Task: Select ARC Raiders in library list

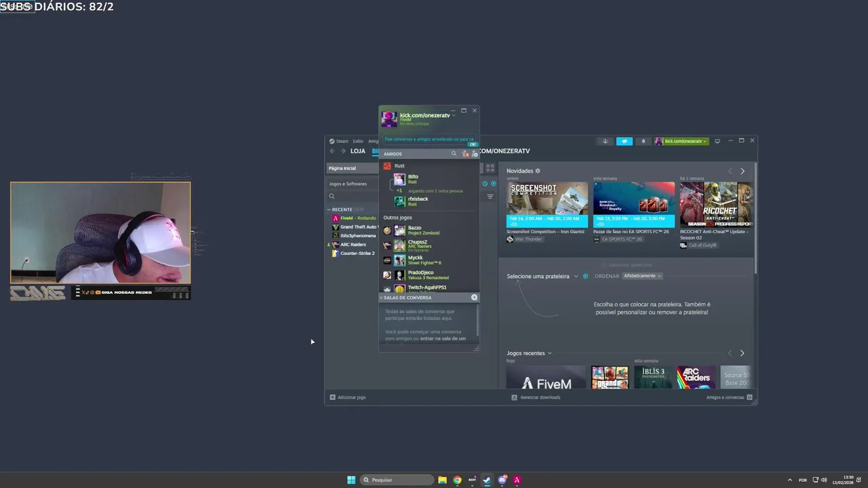Action: [354, 245]
